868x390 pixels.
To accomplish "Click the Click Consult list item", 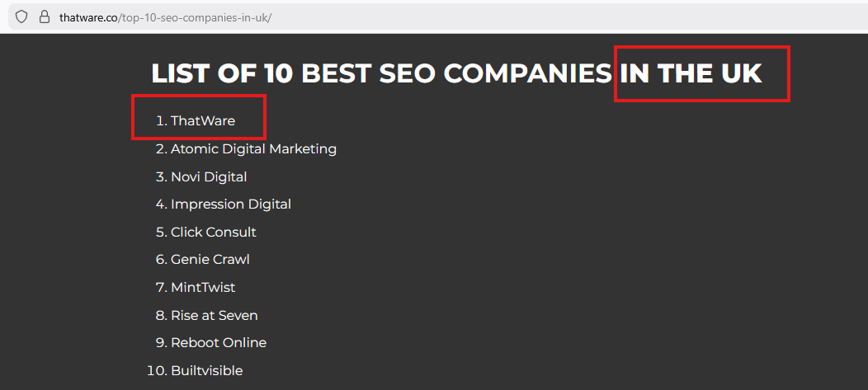I will click(214, 233).
